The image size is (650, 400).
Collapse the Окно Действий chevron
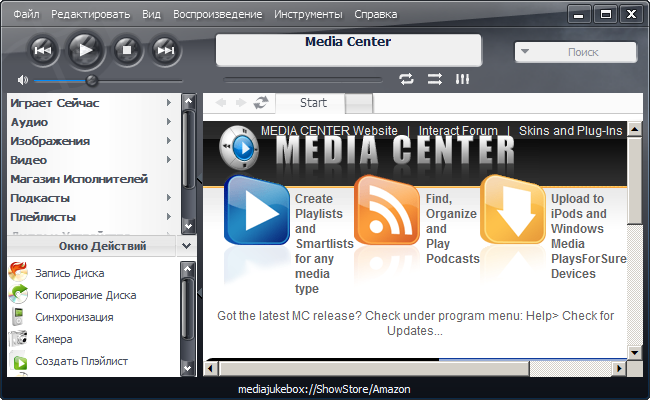click(187, 246)
